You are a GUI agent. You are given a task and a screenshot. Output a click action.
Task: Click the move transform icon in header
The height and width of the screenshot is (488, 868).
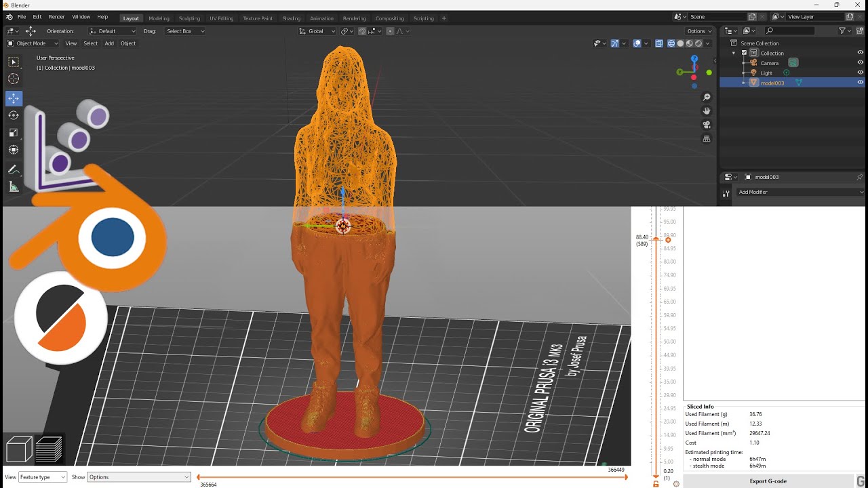(x=31, y=30)
